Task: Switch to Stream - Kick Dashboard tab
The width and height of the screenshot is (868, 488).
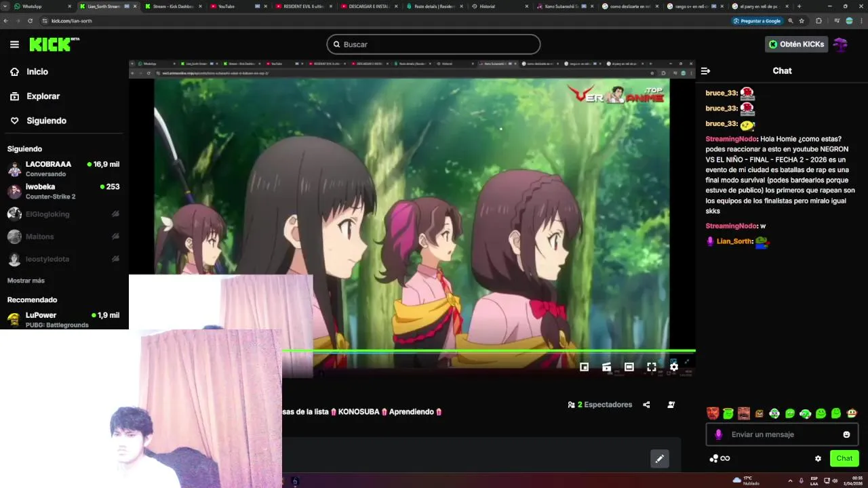Action: (x=173, y=6)
